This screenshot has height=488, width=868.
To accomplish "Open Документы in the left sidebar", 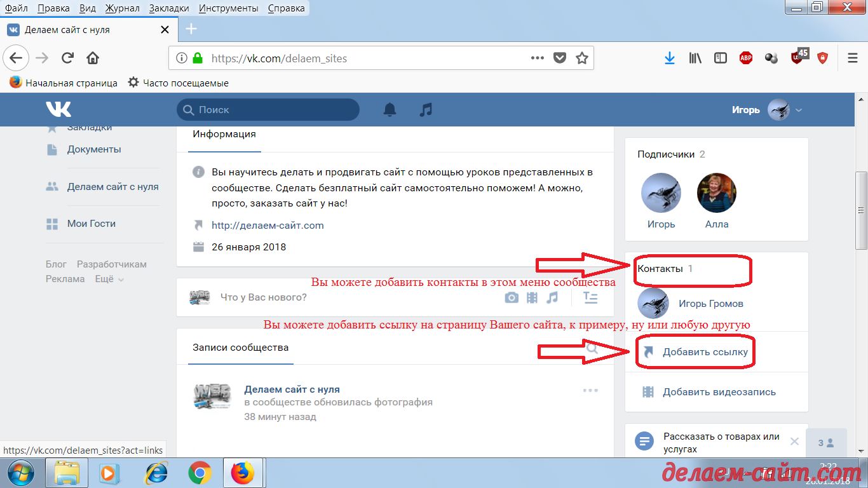I will [94, 149].
